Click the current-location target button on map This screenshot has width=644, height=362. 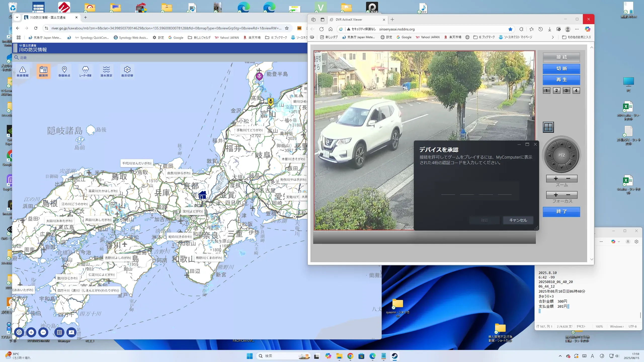(x=19, y=332)
